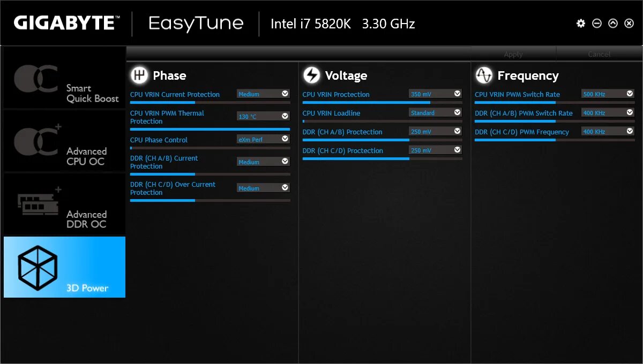Close the EasyTune window
The height and width of the screenshot is (364, 643).
click(629, 24)
